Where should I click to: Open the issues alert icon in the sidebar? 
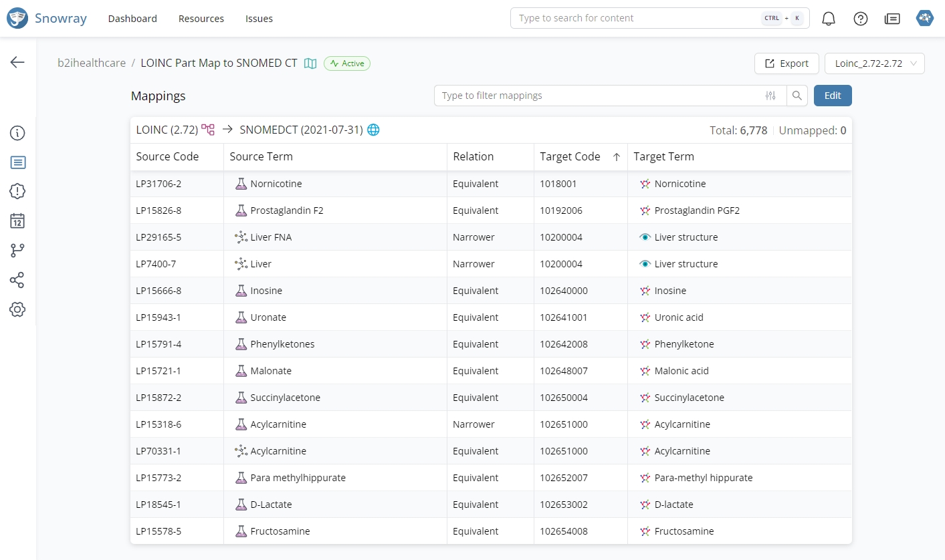(17, 191)
